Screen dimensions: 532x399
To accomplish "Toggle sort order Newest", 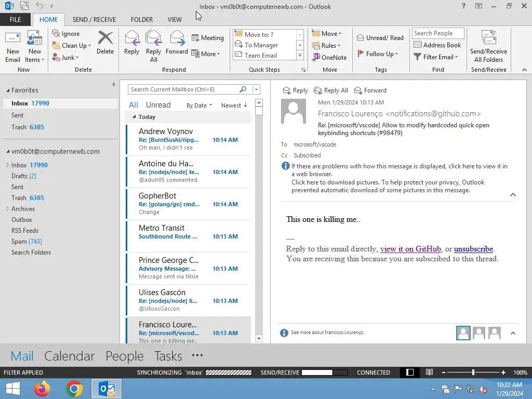I will click(x=234, y=105).
